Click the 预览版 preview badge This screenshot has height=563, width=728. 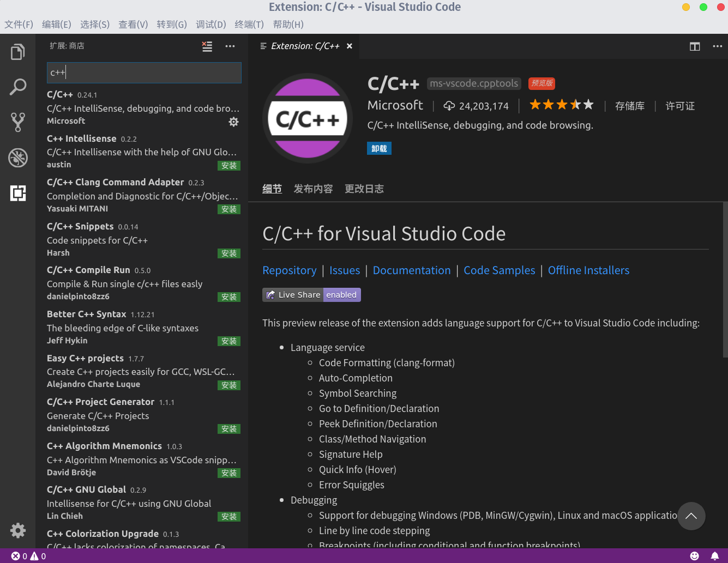(542, 83)
